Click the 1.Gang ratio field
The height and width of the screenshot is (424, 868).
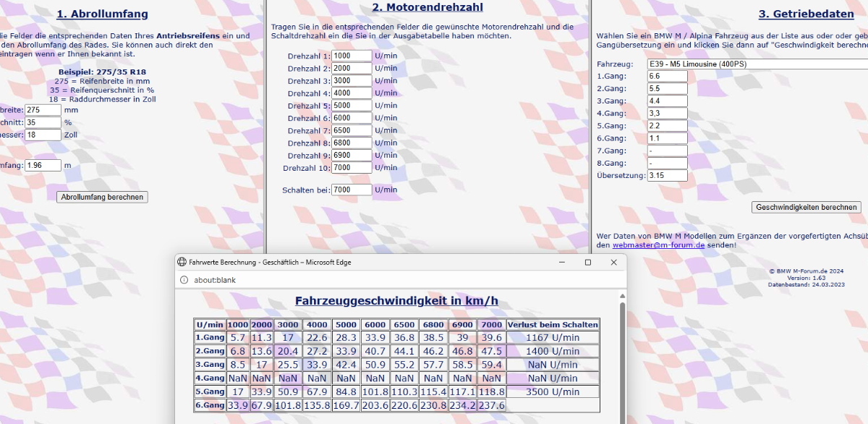coord(667,76)
